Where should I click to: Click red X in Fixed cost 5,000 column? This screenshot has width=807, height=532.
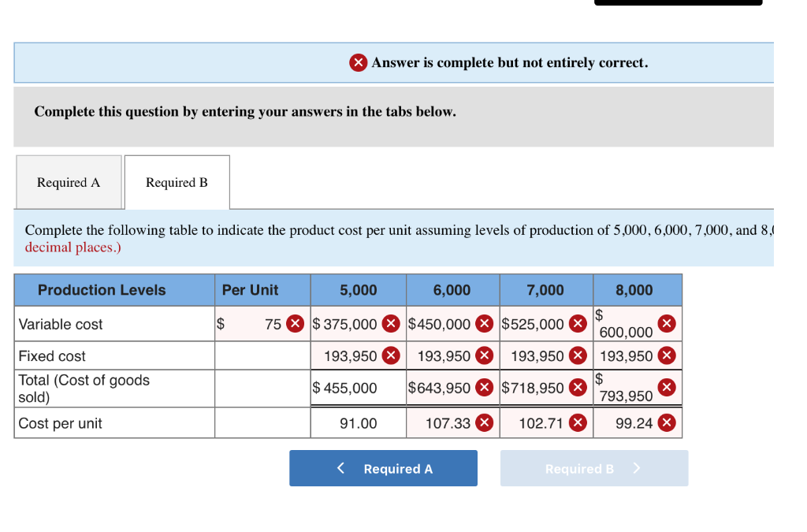point(391,355)
